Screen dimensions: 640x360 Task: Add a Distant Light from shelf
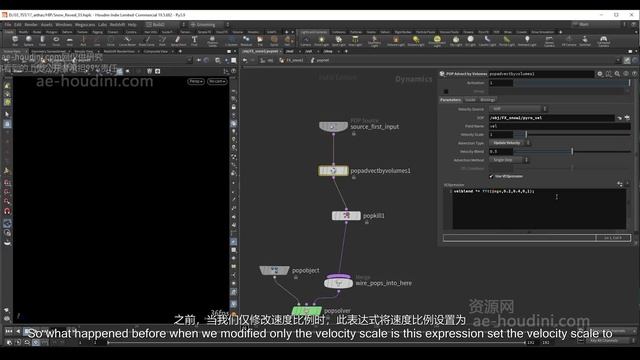click(416, 40)
